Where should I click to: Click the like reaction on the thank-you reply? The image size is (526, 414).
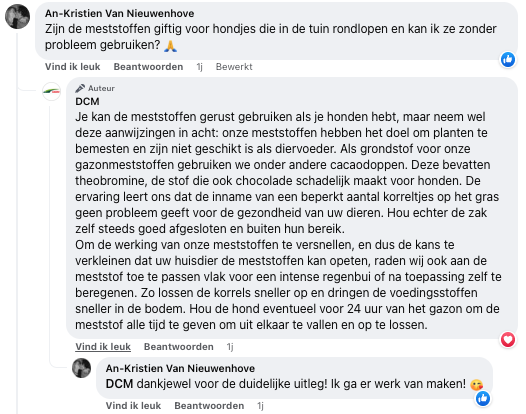click(483, 398)
